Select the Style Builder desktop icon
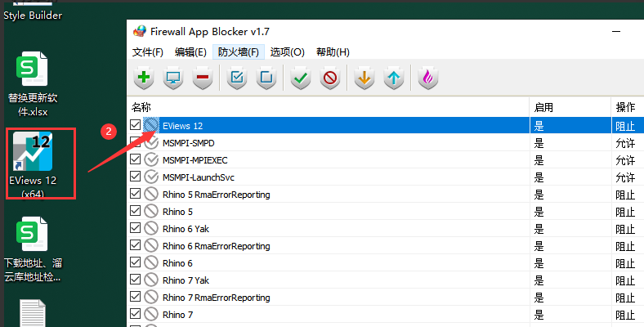Viewport: 644px width, 327px height. pyautogui.click(x=33, y=11)
